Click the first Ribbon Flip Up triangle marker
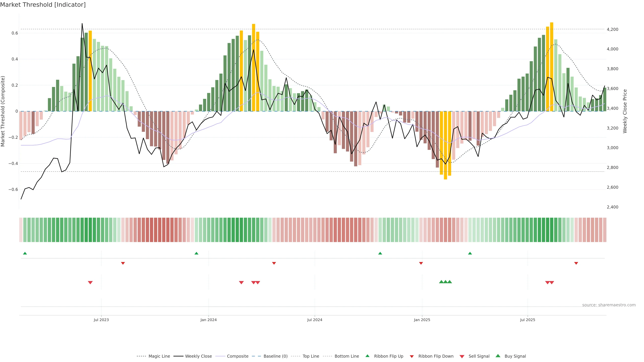Screen dimensions: 644x362 pyautogui.click(x=25, y=253)
